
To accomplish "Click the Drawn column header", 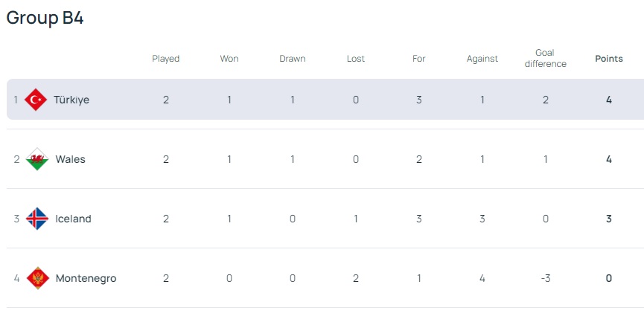I will click(x=293, y=59).
